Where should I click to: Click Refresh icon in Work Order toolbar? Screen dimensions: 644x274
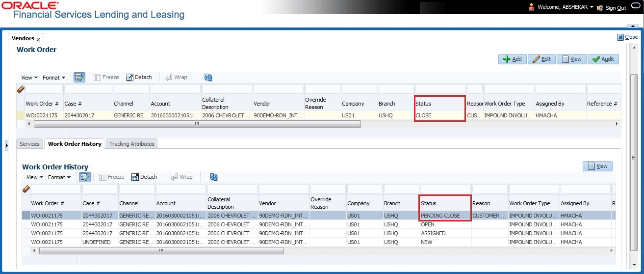click(x=208, y=78)
